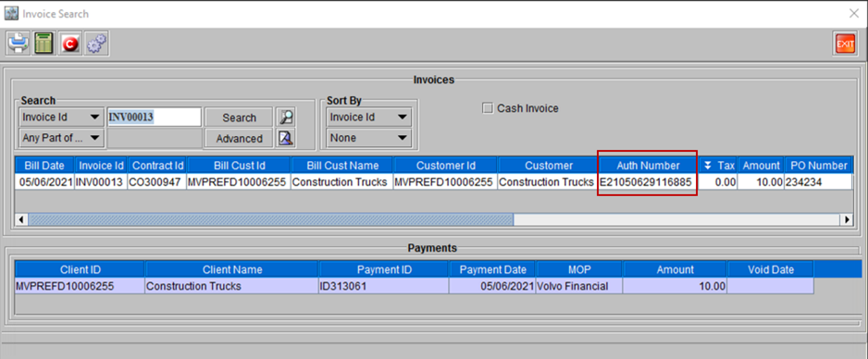The image size is (868, 359).
Task: Open the Sort By None dropdown
Action: (x=369, y=138)
